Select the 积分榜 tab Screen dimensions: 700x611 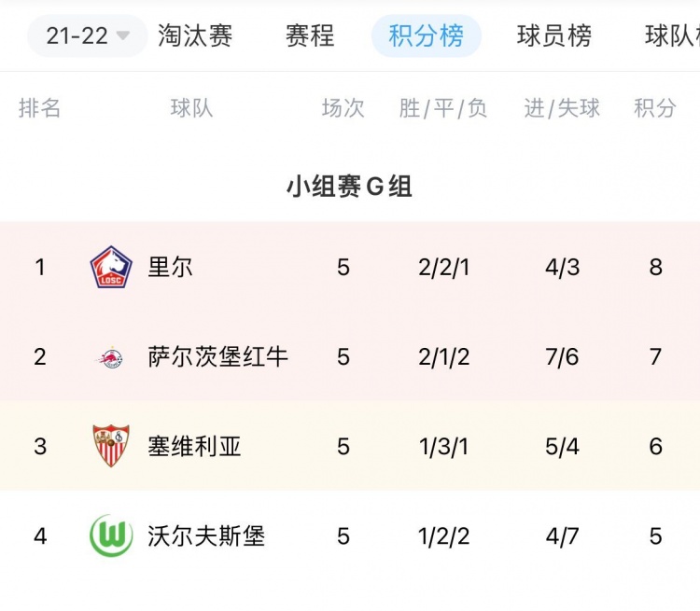pos(427,35)
